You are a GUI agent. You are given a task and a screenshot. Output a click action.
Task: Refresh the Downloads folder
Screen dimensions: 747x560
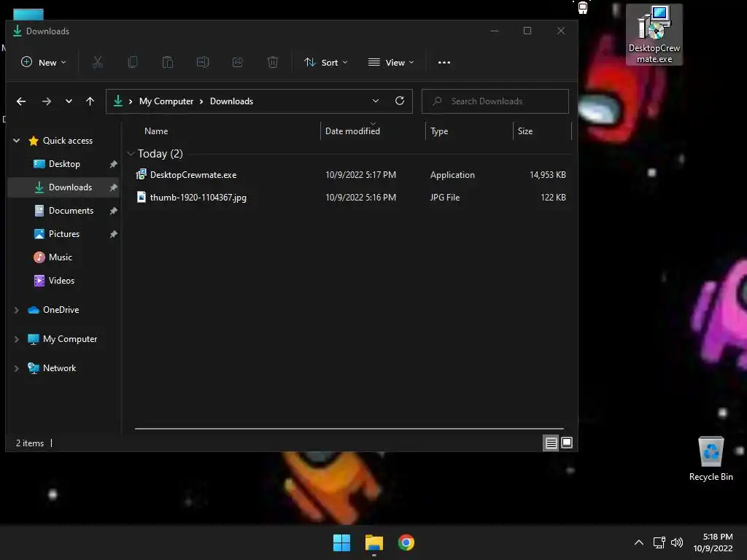(x=400, y=101)
